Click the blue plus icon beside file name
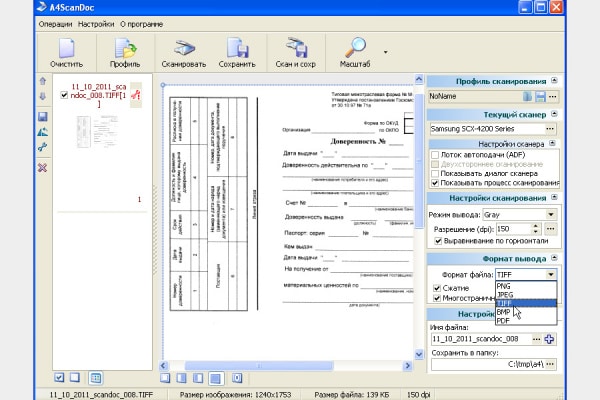 [x=550, y=340]
